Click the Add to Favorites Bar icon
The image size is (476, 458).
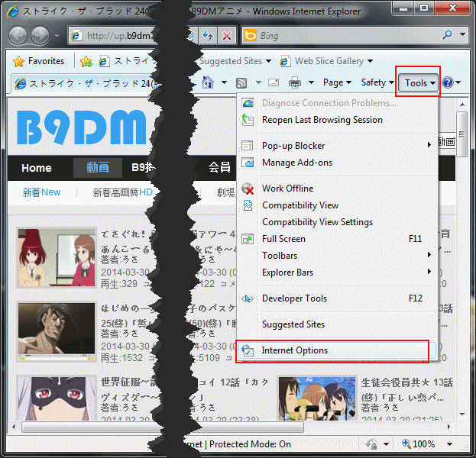tap(86, 62)
